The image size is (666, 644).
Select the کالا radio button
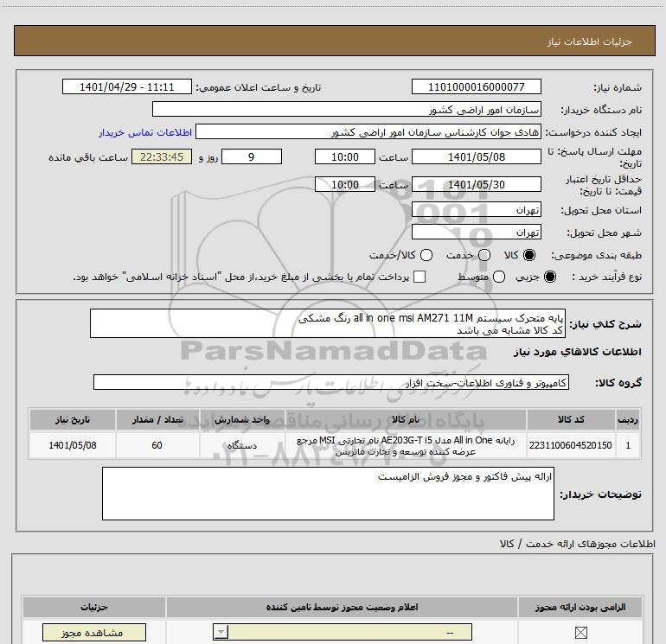point(528,255)
